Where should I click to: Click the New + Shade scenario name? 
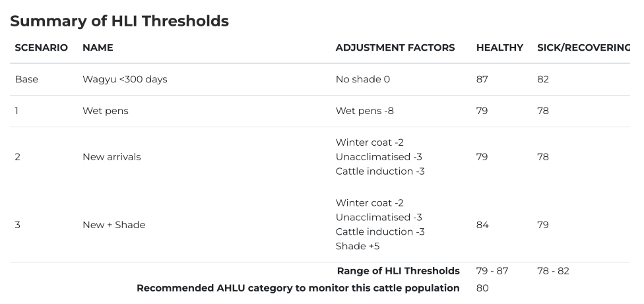tap(113, 225)
